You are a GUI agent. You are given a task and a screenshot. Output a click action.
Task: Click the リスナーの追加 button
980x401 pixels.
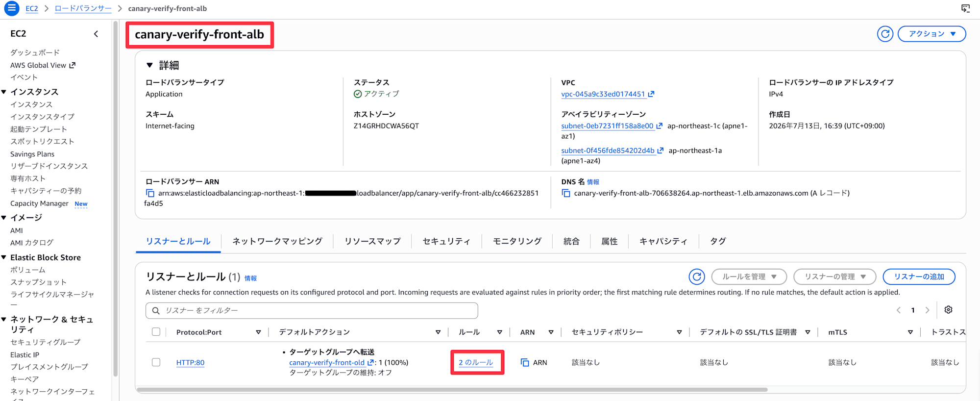(919, 276)
